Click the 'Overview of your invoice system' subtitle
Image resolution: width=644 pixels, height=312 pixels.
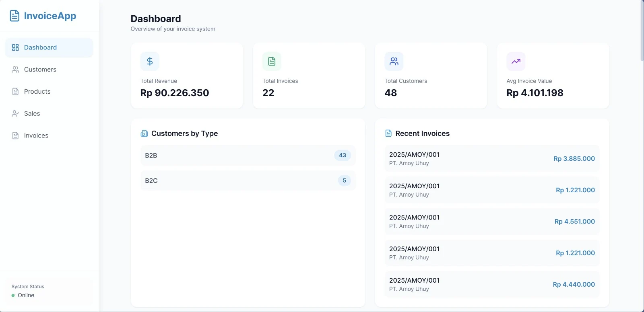click(x=173, y=29)
